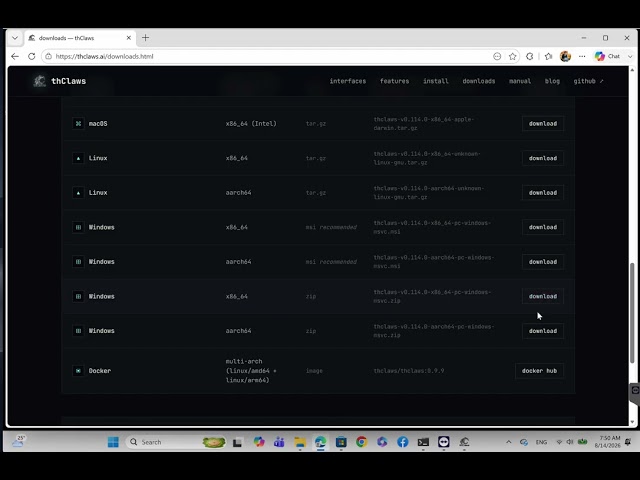Download the Windows aarch64 msi installer

pyautogui.click(x=543, y=262)
